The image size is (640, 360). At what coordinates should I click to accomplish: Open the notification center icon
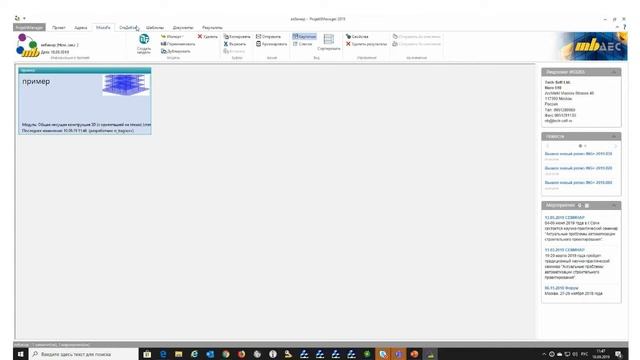tap(619, 354)
